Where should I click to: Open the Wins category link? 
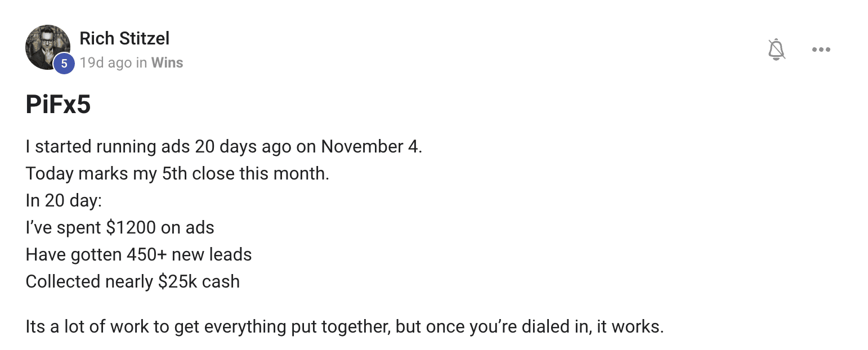(167, 62)
